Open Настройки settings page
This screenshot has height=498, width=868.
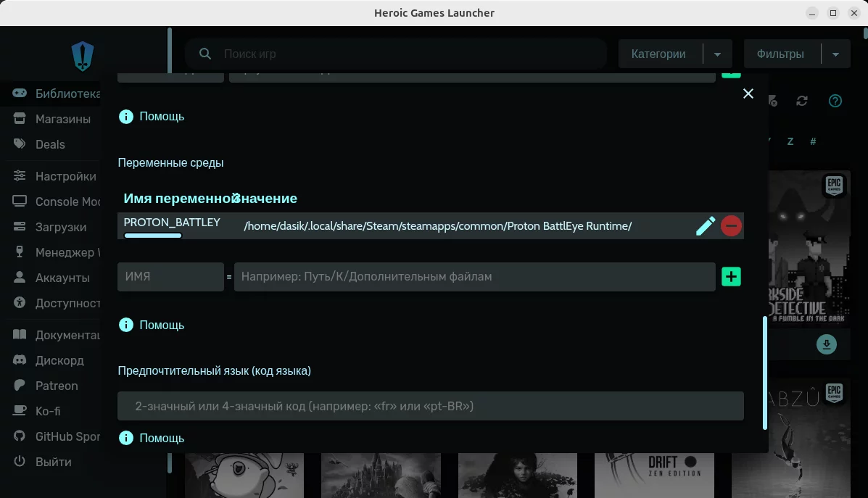[x=54, y=177]
